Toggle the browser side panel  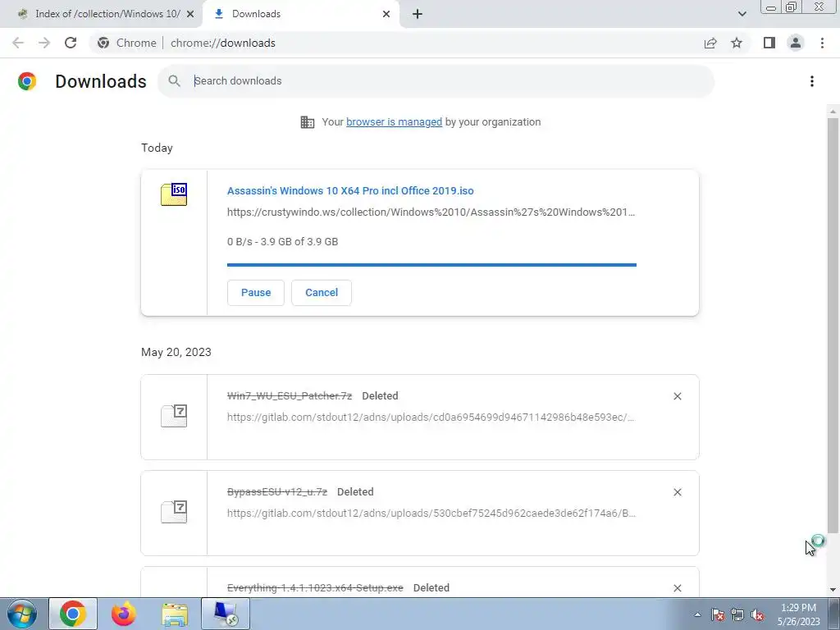pos(769,43)
